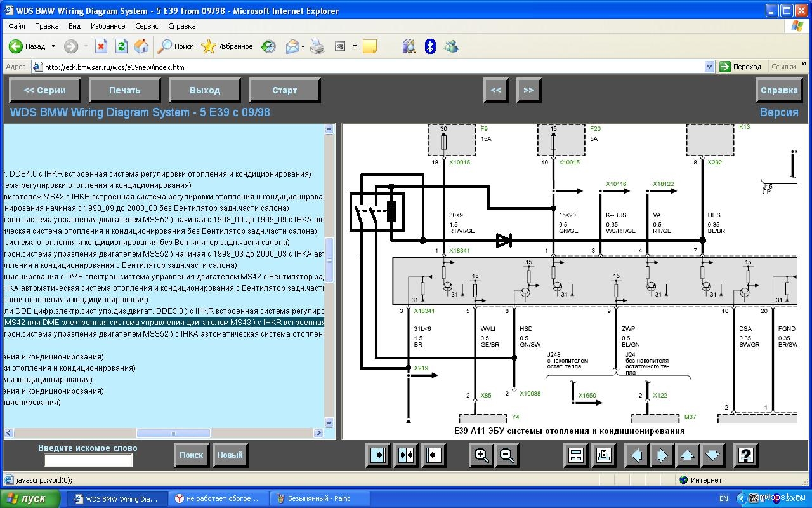Pan diagram down with the down arrow icon
Image resolution: width=812 pixels, height=508 pixels.
pyautogui.click(x=712, y=455)
